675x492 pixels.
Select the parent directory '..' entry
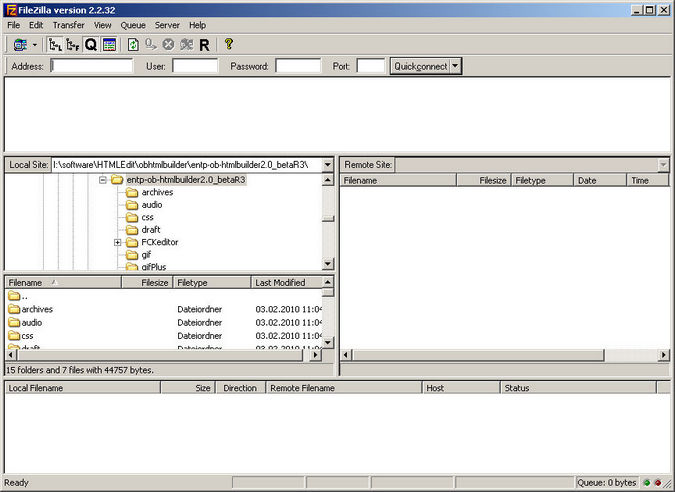pyautogui.click(x=18, y=296)
